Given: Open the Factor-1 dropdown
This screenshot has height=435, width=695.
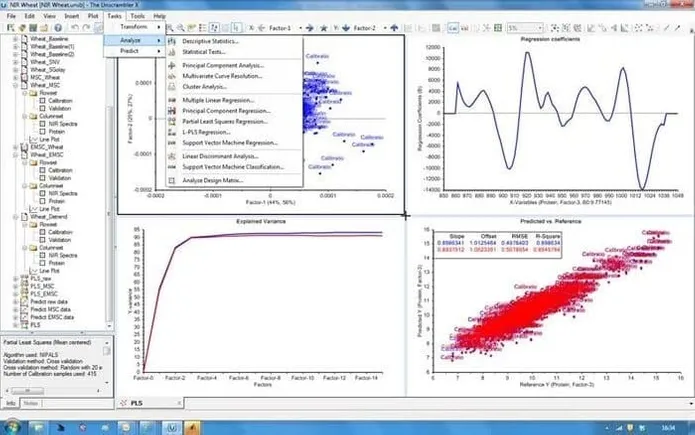Looking at the screenshot, I should [300, 28].
